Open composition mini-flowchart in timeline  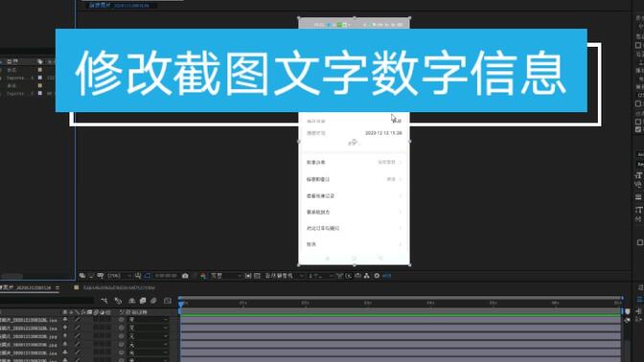click(104, 301)
